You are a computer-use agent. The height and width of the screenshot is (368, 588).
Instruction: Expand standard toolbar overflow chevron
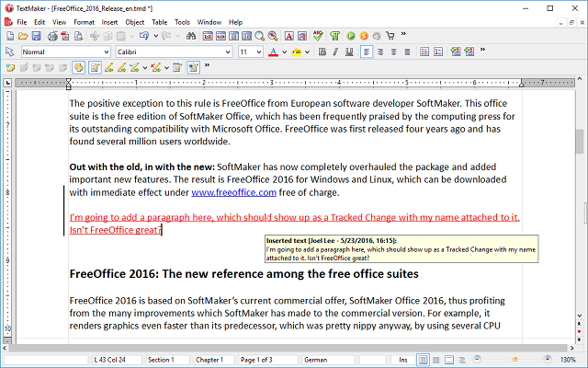tap(403, 34)
